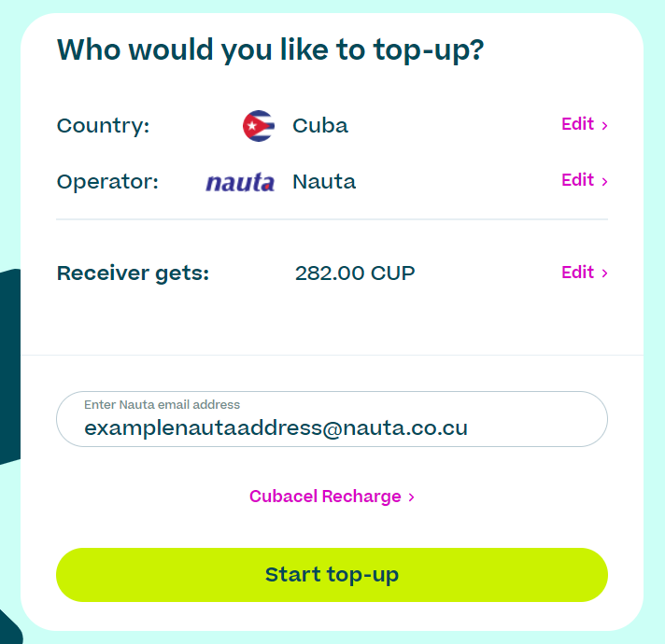Click the 'Operator:' label
Image resolution: width=665 pixels, height=644 pixels.
point(107,182)
